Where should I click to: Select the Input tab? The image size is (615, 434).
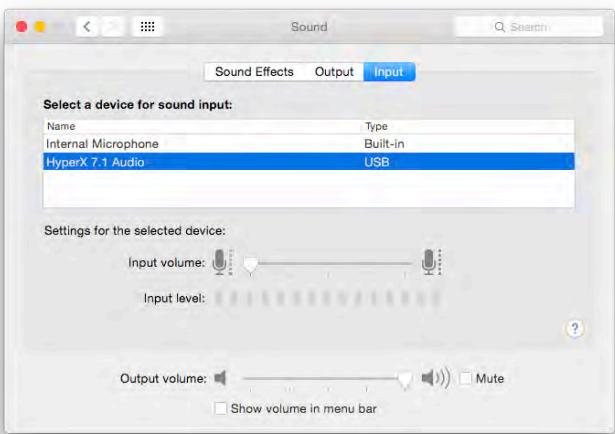point(389,72)
